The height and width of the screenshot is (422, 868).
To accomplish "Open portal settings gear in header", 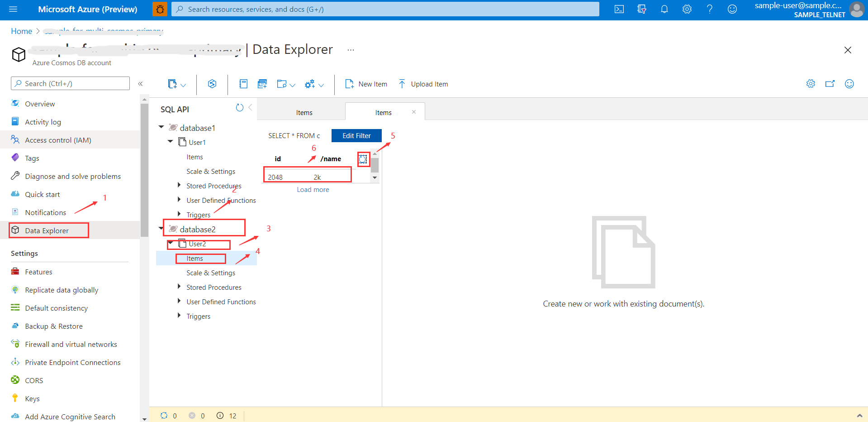I will 687,9.
